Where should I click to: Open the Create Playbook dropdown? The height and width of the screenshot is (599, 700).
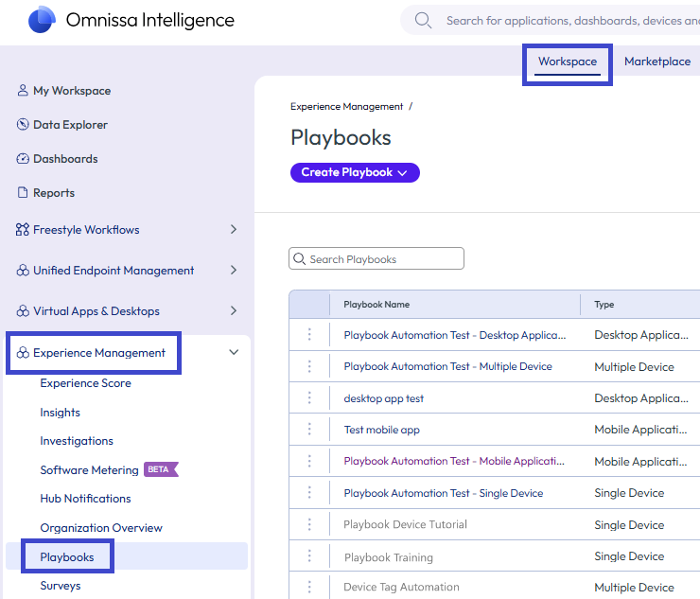[355, 172]
